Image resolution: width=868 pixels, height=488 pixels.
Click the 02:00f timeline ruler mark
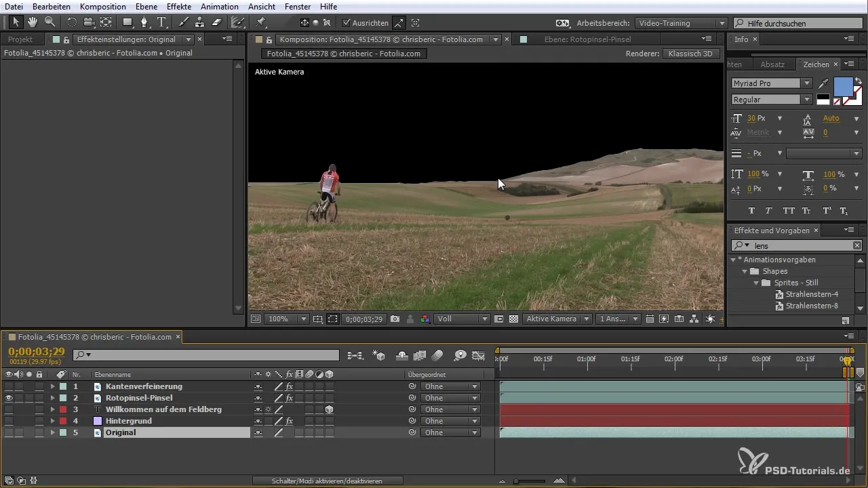click(673, 359)
